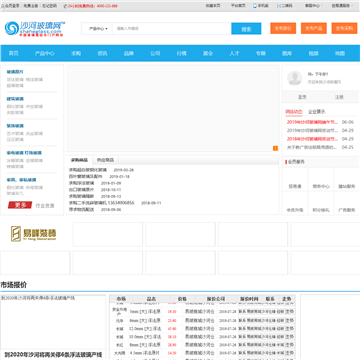Screen dimensions: 360x360
Task: Follow the 免费注册 link in top bar
Action: [30, 6]
